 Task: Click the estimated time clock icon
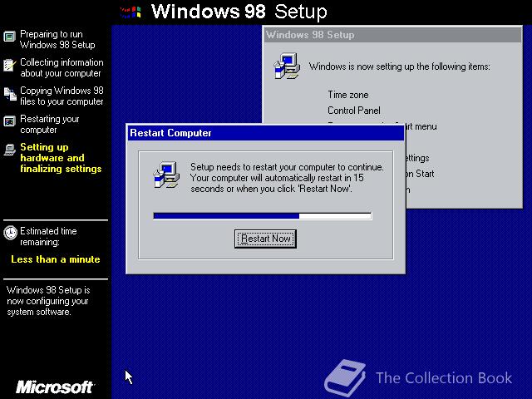(x=10, y=233)
